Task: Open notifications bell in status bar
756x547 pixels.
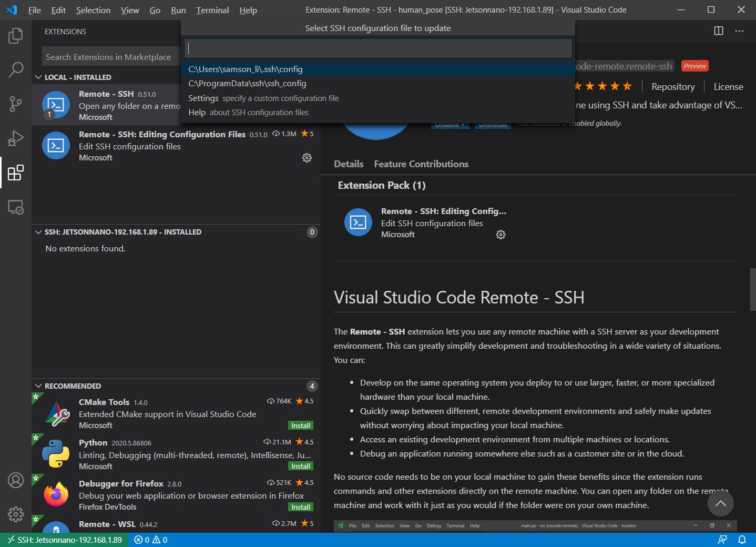Action: pos(742,540)
